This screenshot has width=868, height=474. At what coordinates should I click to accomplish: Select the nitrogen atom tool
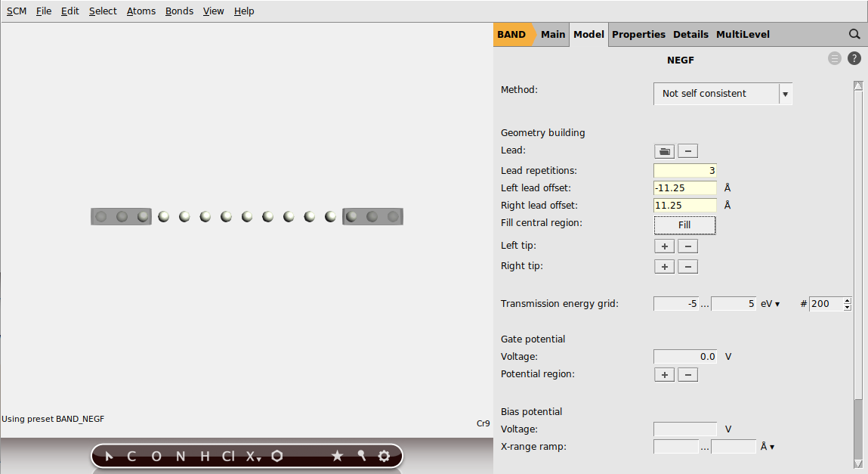click(180, 456)
